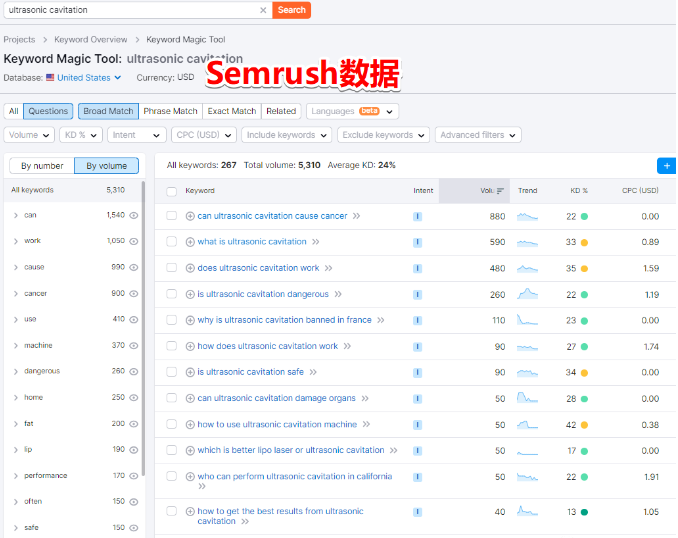
Task: Click double-arrow icon next to 'is ultrasonic cavitation safe'
Action: pos(313,372)
